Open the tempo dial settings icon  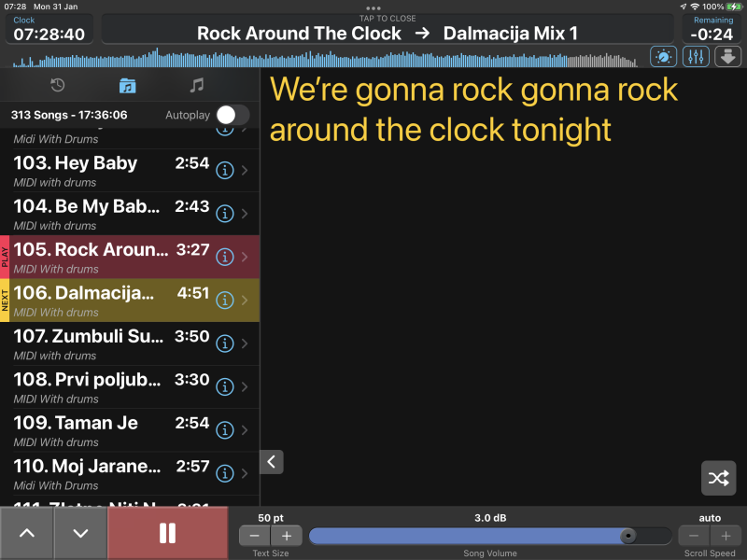(x=663, y=57)
